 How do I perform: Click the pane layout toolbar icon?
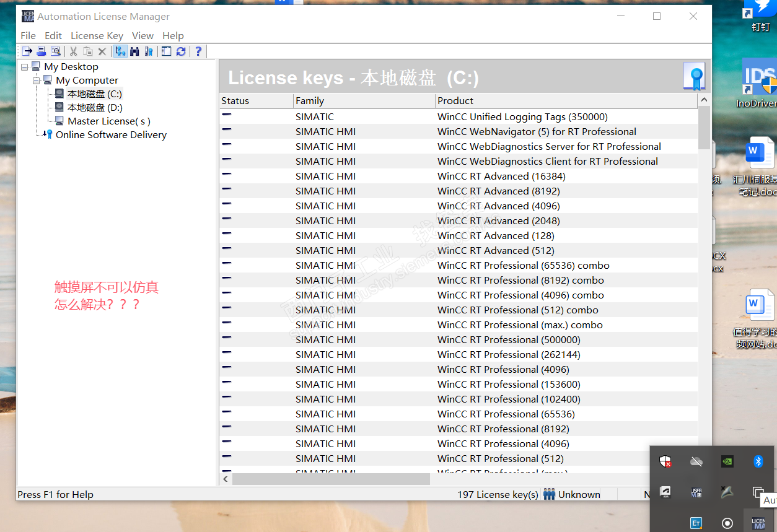point(166,51)
